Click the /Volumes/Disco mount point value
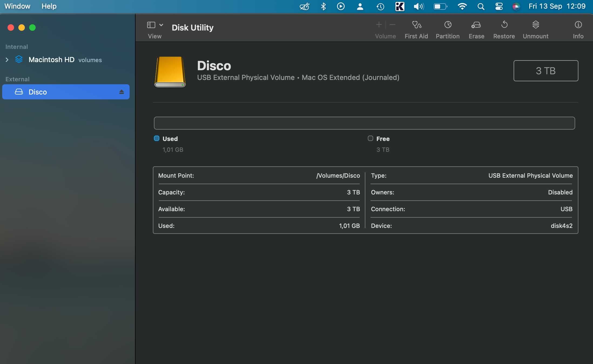The height and width of the screenshot is (364, 593). point(338,176)
